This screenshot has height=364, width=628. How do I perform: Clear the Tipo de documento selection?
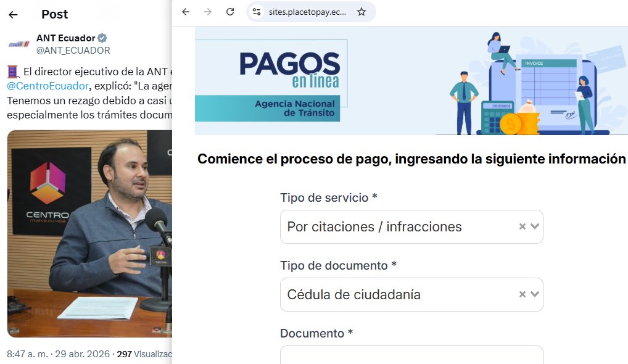(523, 294)
